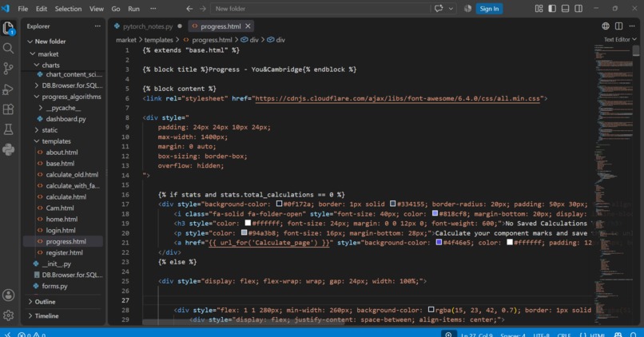
Task: Click the #0f172a color swatch
Action: coord(280,204)
